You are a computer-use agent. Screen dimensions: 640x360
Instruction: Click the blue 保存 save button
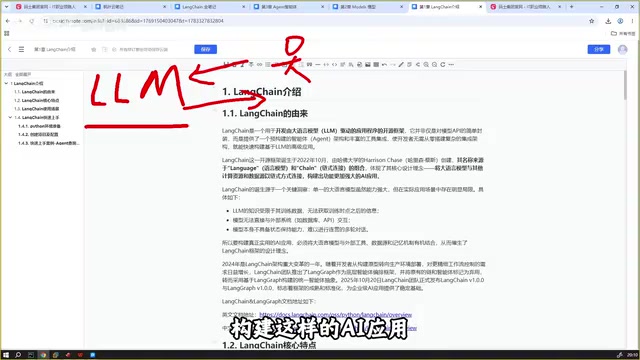coord(205,49)
